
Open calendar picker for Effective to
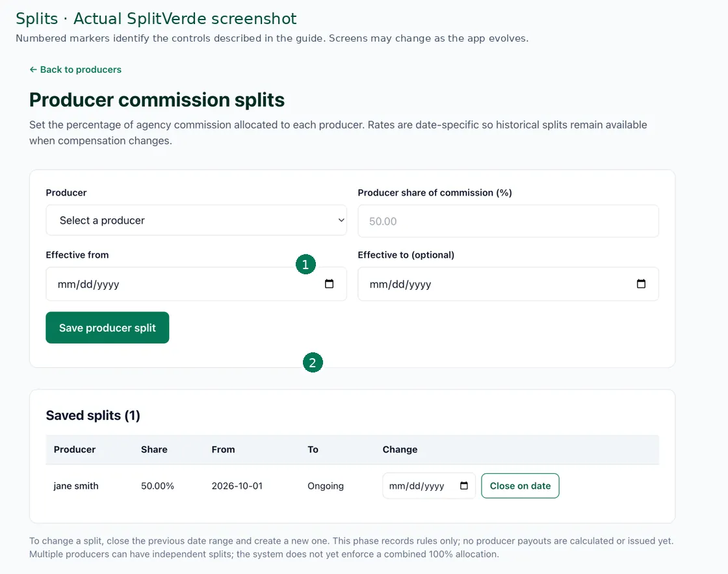[x=641, y=283]
